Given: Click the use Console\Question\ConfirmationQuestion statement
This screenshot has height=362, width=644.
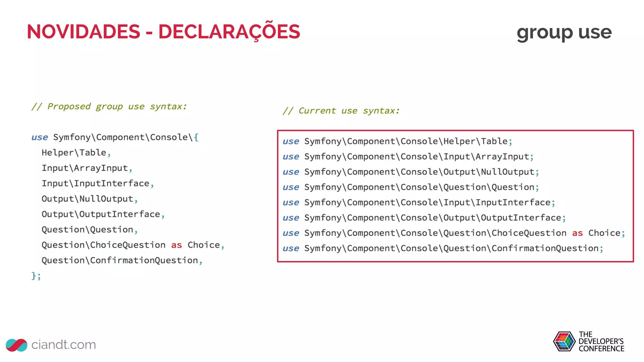Looking at the screenshot, I should 443,249.
